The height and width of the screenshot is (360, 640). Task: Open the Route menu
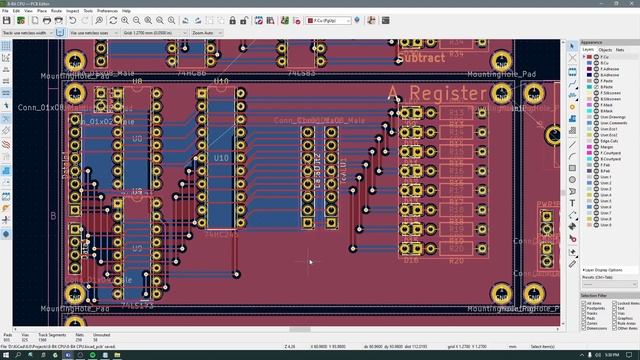(x=56, y=11)
